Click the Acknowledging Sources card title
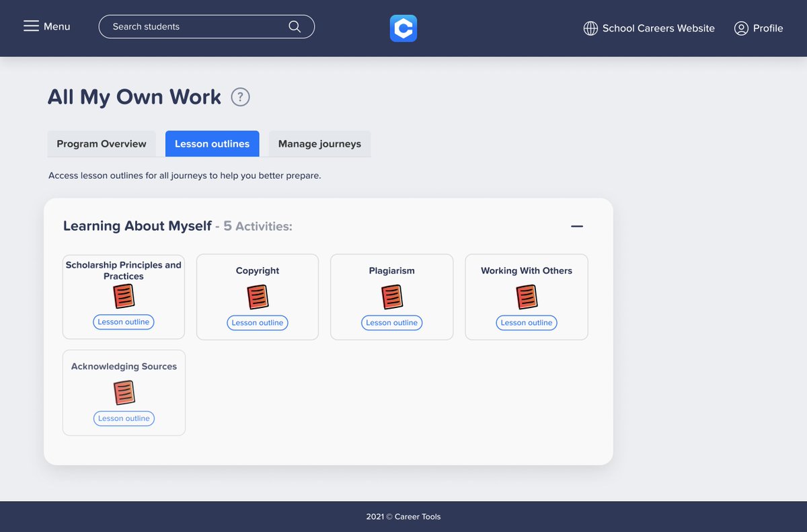Image resolution: width=807 pixels, height=532 pixels. click(x=124, y=367)
